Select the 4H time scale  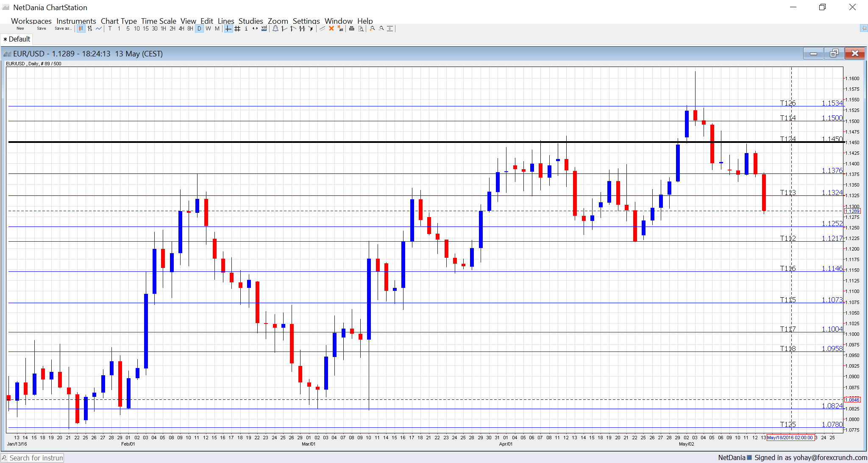181,28
